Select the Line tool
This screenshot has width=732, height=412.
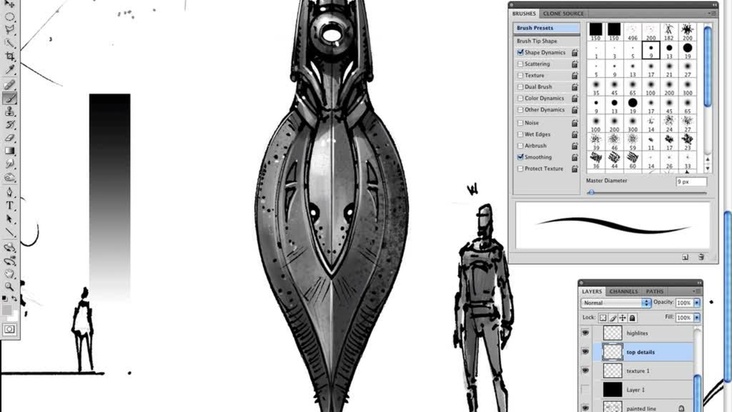point(9,232)
